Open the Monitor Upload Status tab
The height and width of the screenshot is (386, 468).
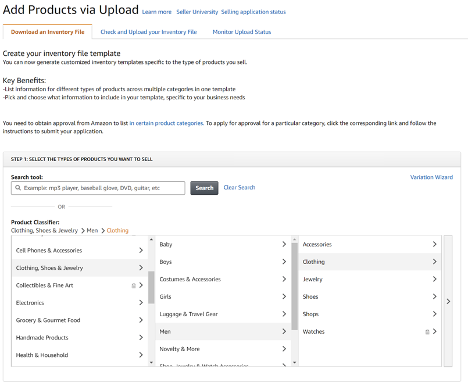(x=242, y=32)
